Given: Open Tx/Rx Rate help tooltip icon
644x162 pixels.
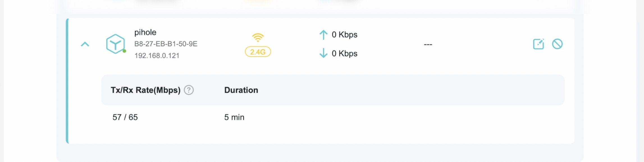Looking at the screenshot, I should pyautogui.click(x=189, y=90).
